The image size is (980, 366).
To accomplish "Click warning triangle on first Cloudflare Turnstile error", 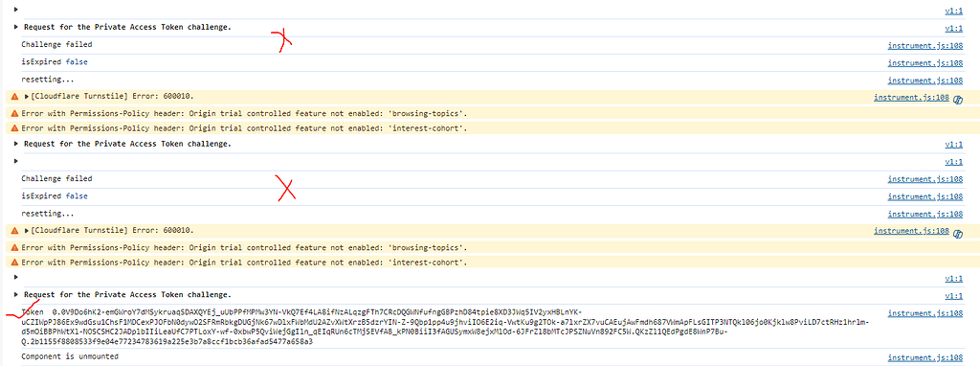I will pyautogui.click(x=14, y=97).
